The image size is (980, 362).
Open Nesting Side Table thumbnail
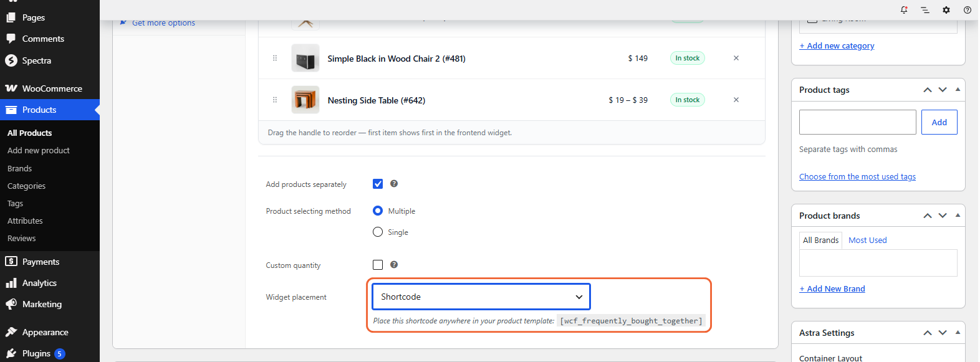pyautogui.click(x=305, y=100)
